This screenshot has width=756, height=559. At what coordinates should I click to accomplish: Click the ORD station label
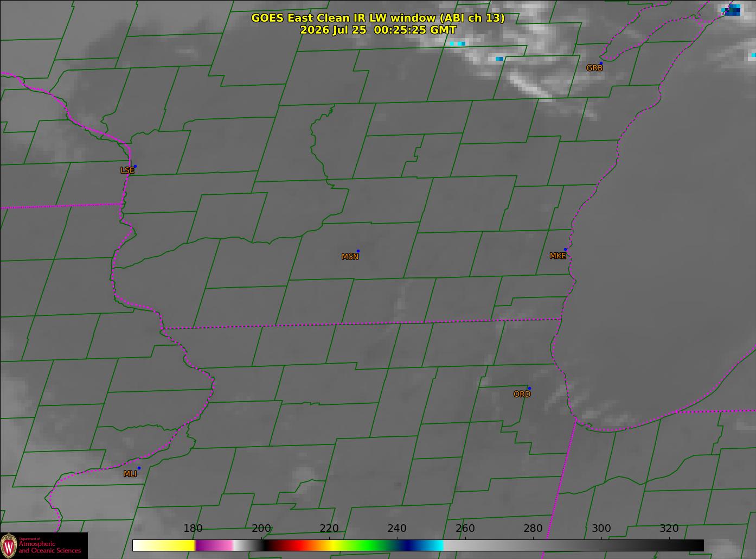[x=522, y=395]
